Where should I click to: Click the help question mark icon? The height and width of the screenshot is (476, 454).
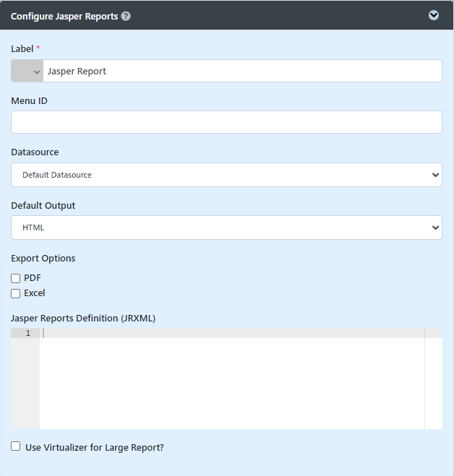[126, 16]
